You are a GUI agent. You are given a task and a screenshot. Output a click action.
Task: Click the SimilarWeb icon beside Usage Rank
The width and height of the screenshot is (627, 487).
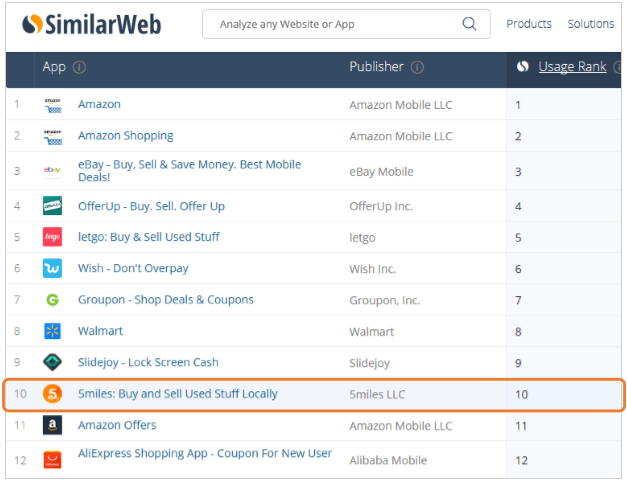pos(522,66)
